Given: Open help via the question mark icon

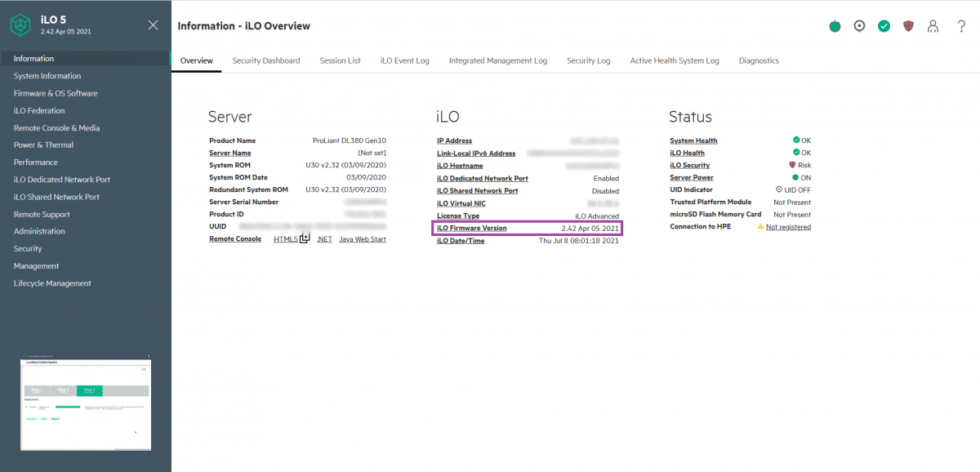Looking at the screenshot, I should pos(961,26).
